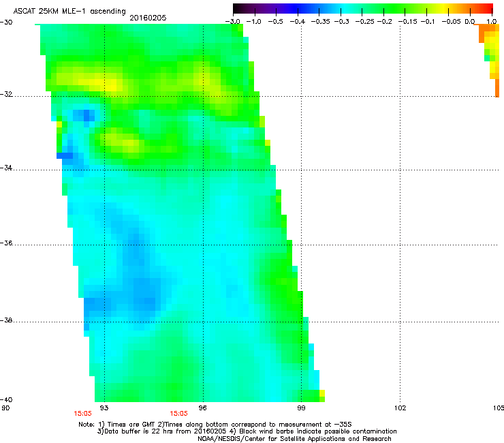Viewport: 504px width, 443px height.
Task: Click the latitude label -30
Action: coord(6,22)
